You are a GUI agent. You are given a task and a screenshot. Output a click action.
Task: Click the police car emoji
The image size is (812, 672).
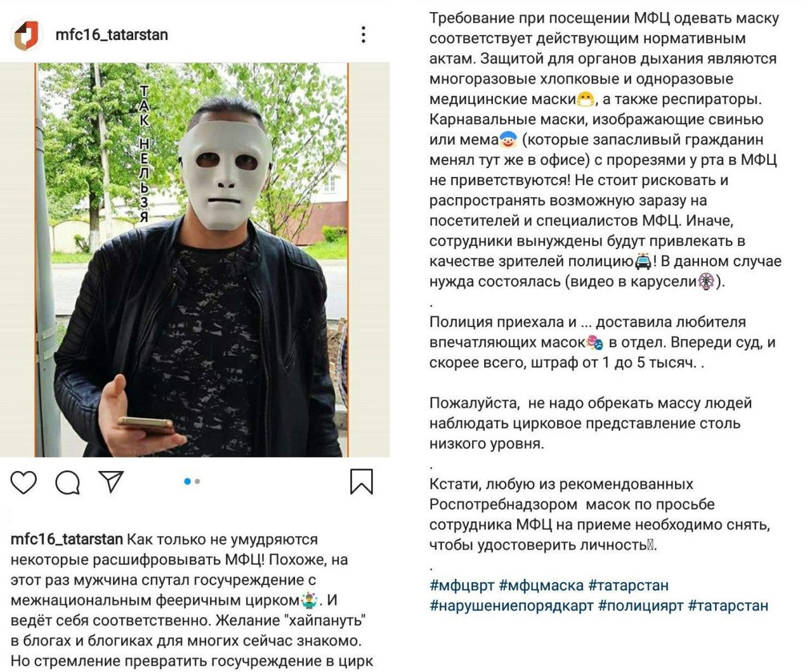(643, 261)
